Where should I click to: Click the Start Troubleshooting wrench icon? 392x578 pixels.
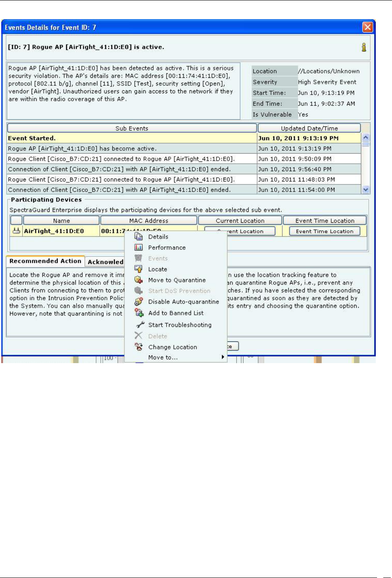[140, 325]
